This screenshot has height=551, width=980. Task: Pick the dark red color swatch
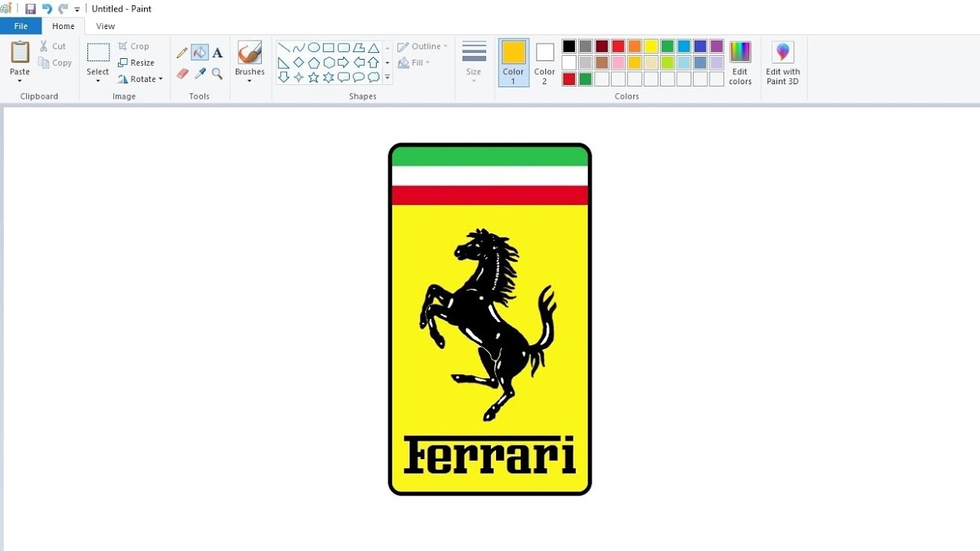click(x=602, y=46)
